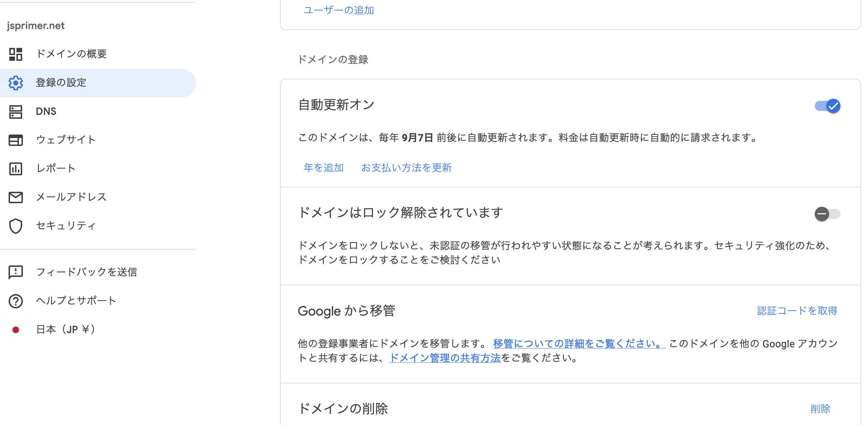
Task: Disable the 自動更新オン toggle
Action: point(828,106)
